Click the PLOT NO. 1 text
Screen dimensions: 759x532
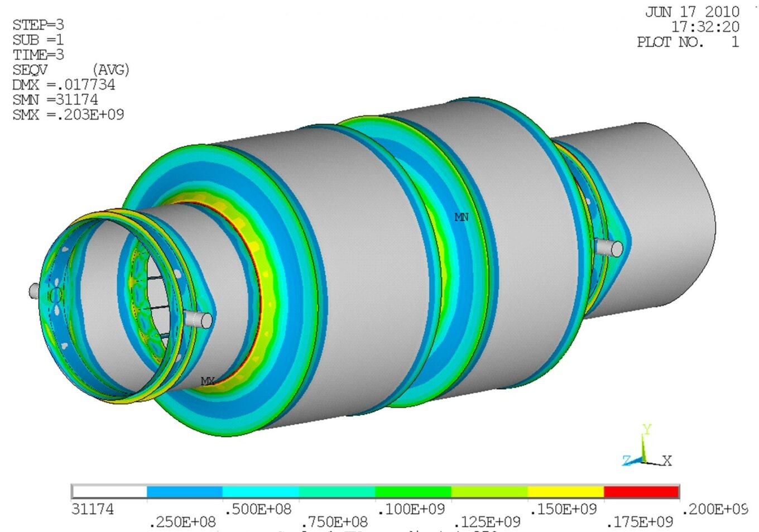688,42
